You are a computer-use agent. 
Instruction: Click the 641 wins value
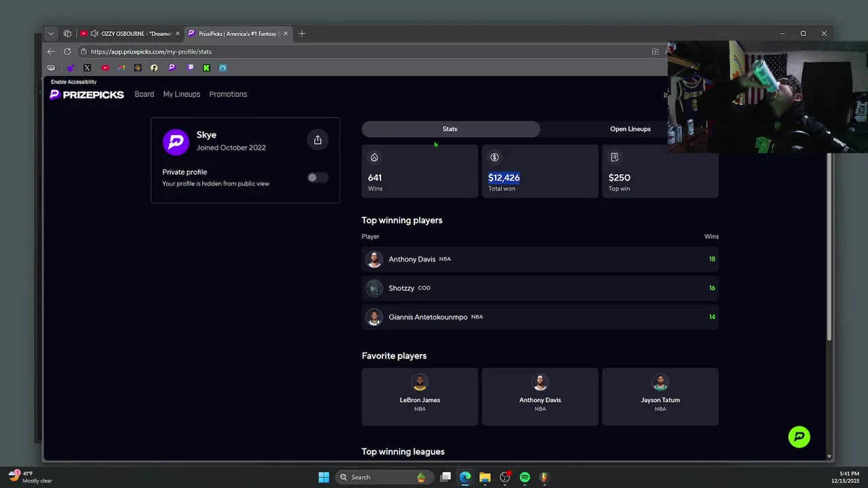tap(375, 178)
